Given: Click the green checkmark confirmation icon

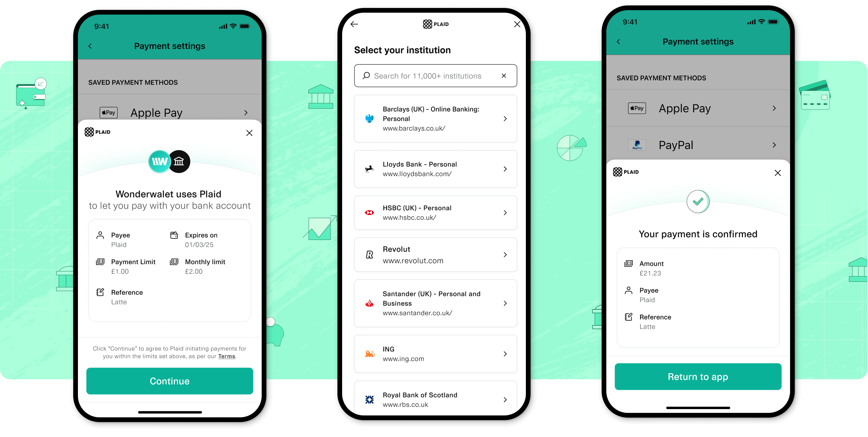Looking at the screenshot, I should point(697,202).
